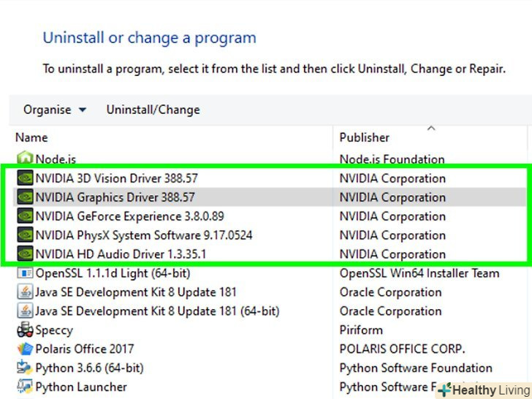This screenshot has width=532, height=399.
Task: Click the OpenSSL 1.1.1d Light icon
Action: click(x=25, y=273)
